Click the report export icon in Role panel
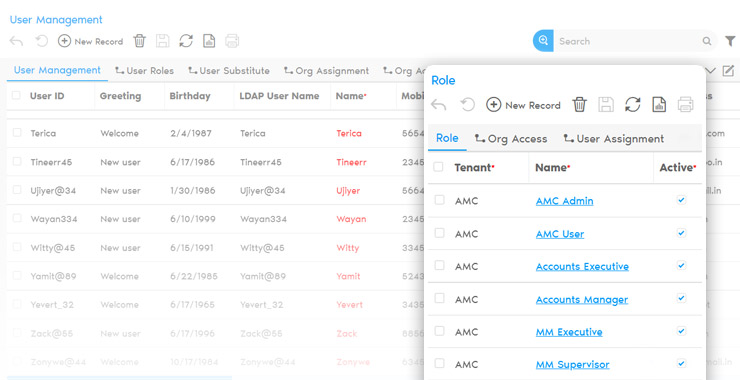Image resolution: width=740 pixels, height=380 pixels. point(659,104)
